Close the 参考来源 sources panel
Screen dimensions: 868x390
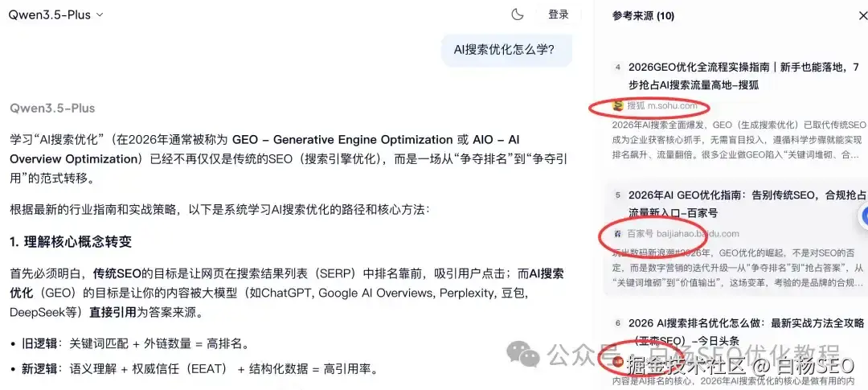(862, 16)
